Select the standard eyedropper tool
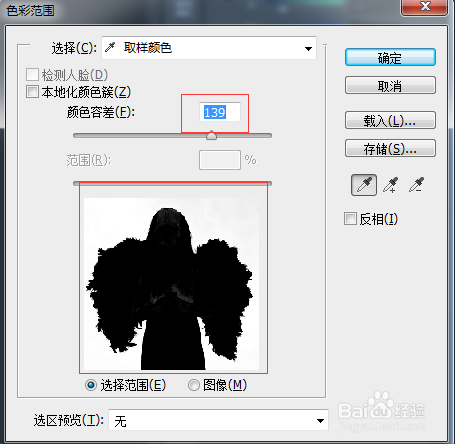 point(364,185)
